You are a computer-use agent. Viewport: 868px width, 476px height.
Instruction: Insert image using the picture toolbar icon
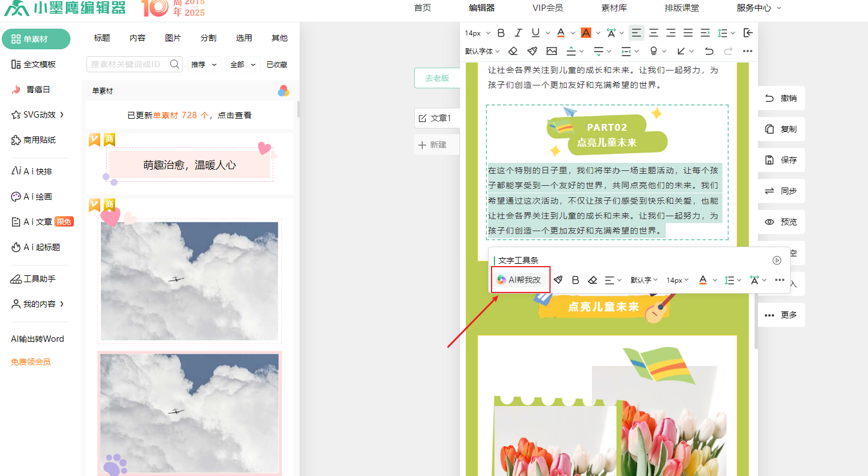click(x=552, y=51)
